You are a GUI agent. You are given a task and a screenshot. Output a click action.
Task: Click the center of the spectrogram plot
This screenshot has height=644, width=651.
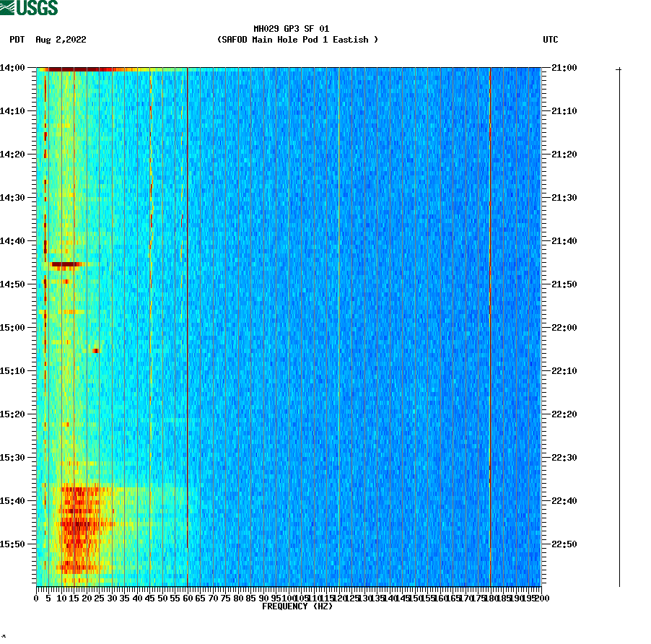pyautogui.click(x=289, y=328)
